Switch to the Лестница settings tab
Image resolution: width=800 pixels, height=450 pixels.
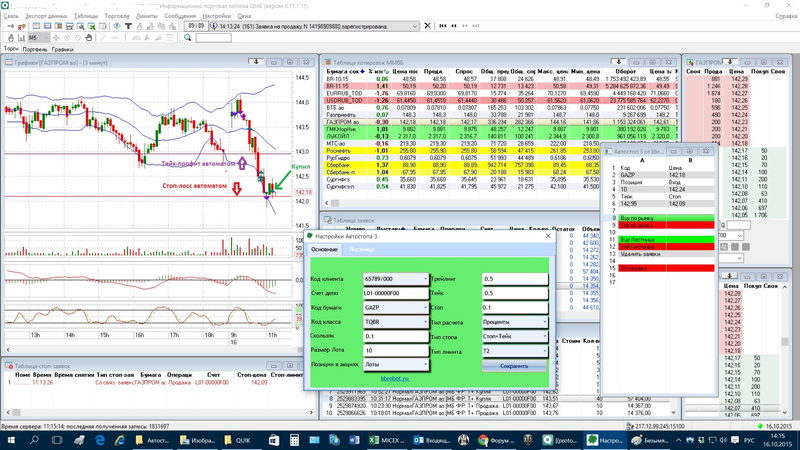pos(361,248)
